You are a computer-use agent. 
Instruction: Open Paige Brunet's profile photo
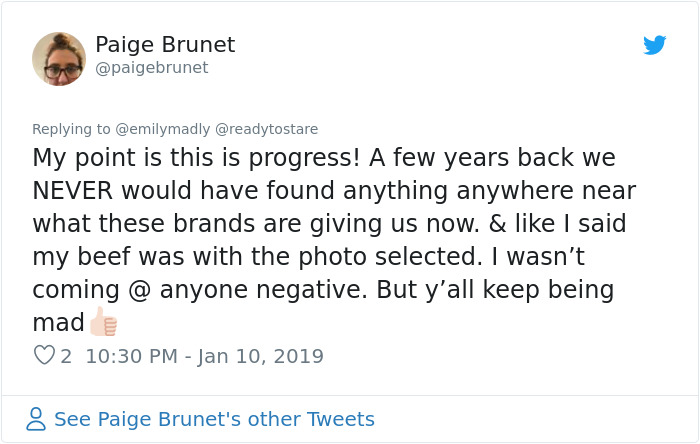59,58
